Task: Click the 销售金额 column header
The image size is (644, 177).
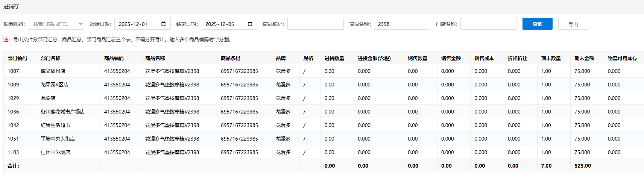Action: pyautogui.click(x=451, y=58)
